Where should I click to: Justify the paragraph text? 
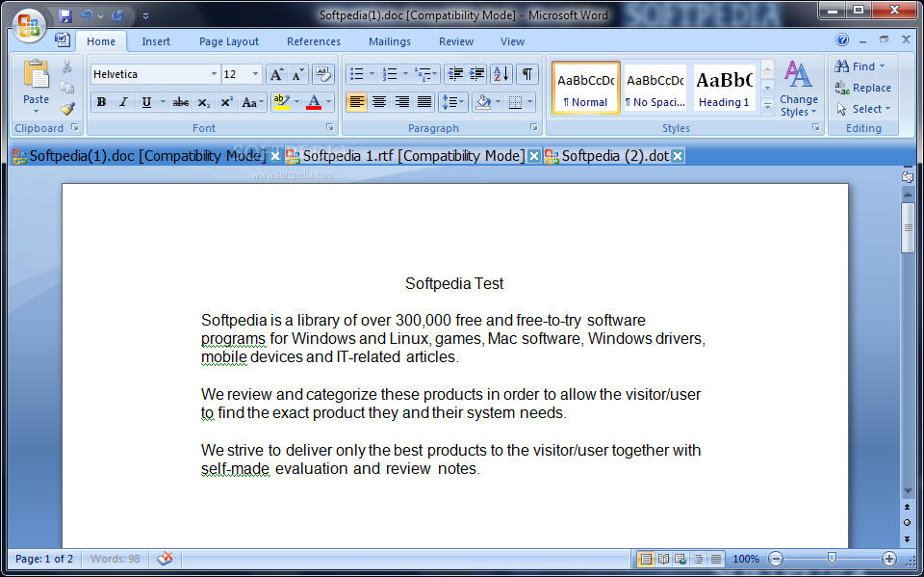[423, 102]
